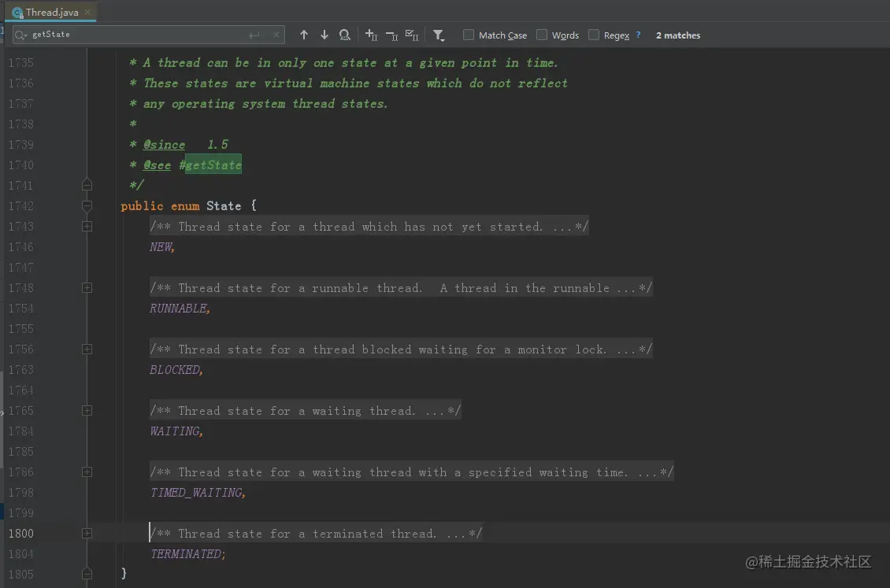Click the Thread.java file icon
Image resolution: width=890 pixels, height=588 pixels.
click(17, 12)
